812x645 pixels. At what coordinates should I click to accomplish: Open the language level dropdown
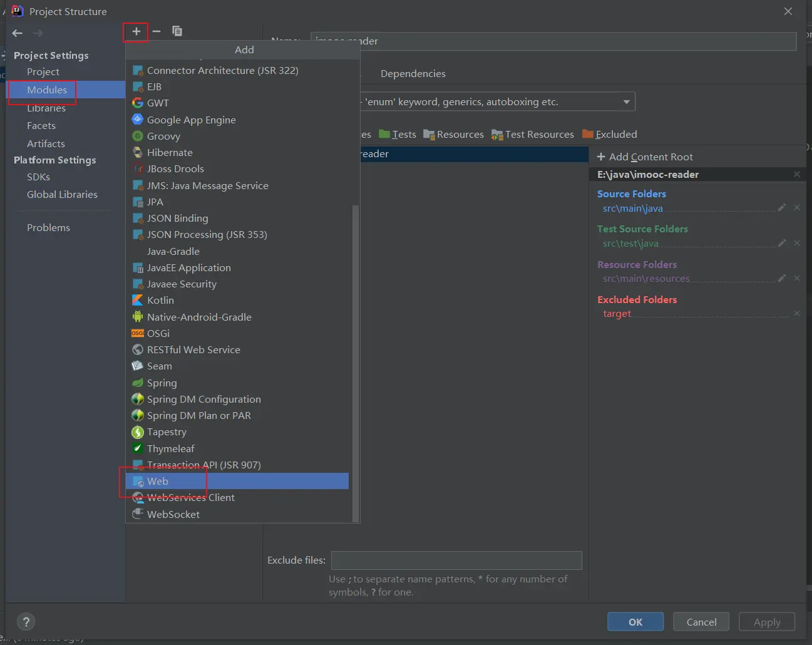tap(626, 102)
